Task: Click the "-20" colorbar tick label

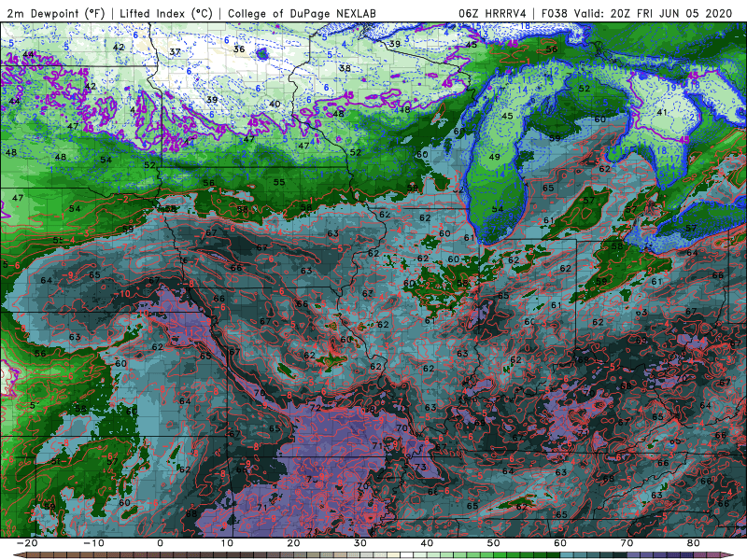Action: pos(27,543)
